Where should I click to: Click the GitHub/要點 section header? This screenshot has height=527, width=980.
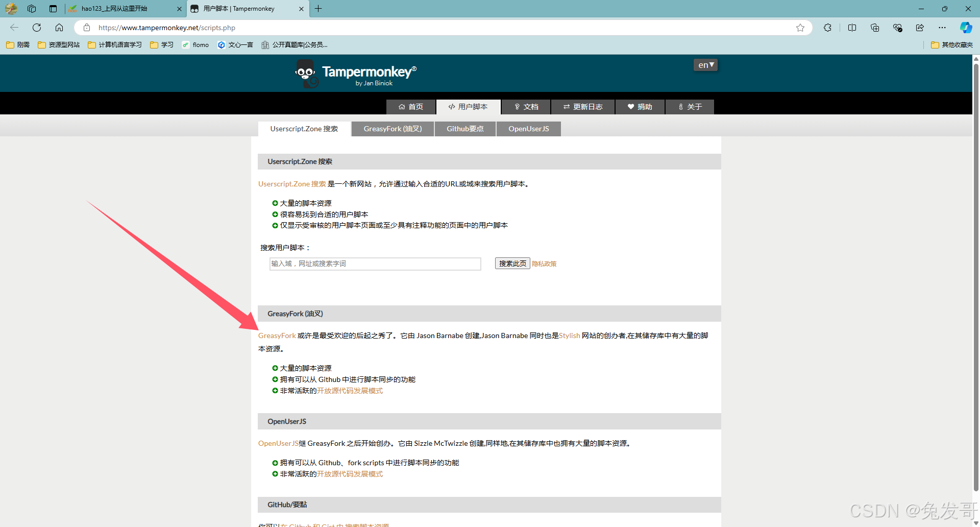click(x=489, y=505)
